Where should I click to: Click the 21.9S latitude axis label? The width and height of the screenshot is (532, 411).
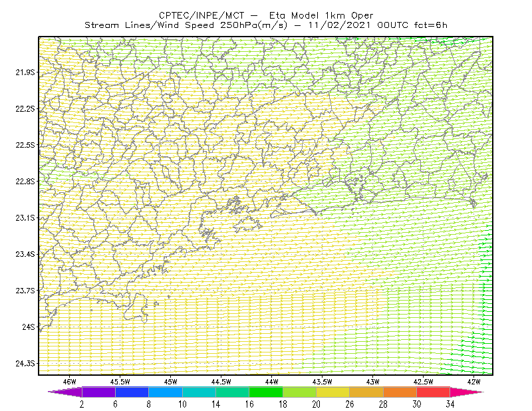(x=25, y=72)
